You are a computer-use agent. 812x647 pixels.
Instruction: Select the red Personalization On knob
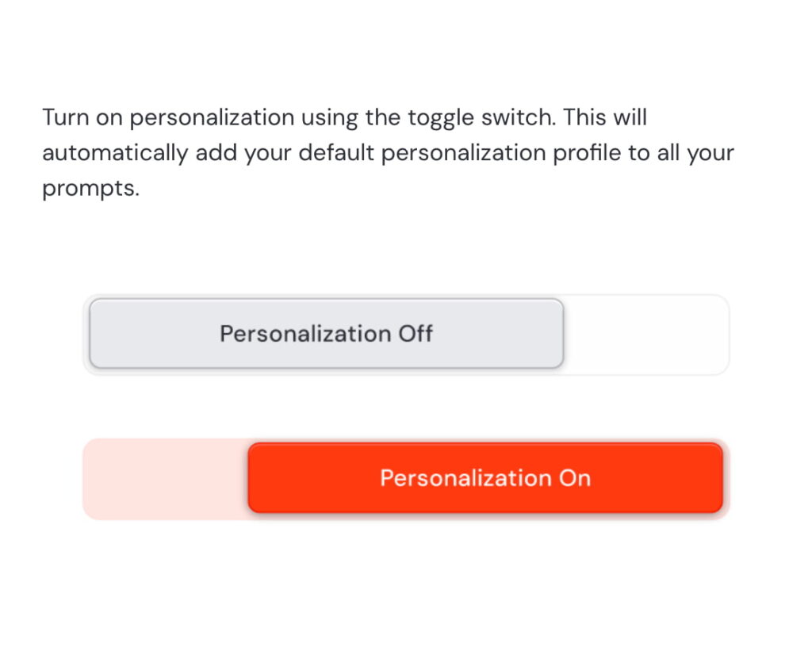point(485,478)
